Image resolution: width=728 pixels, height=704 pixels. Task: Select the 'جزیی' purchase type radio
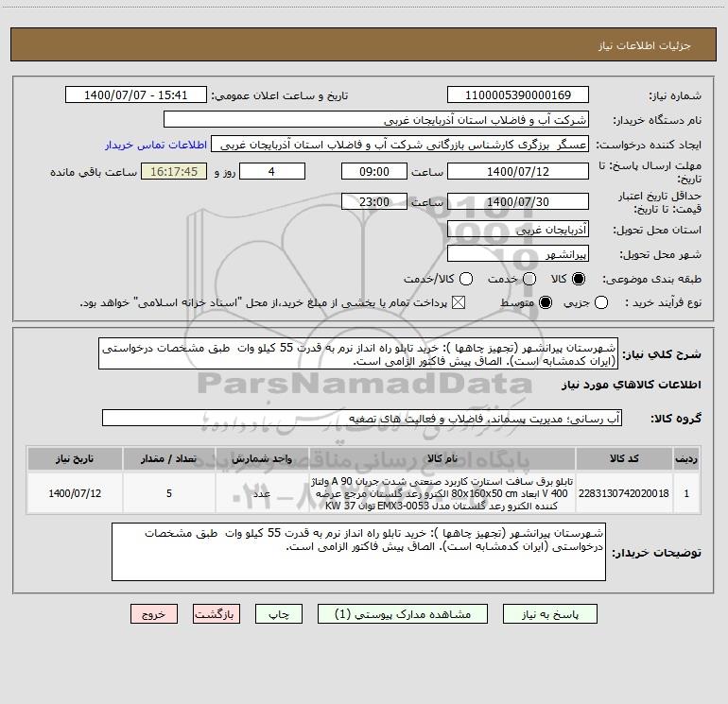(x=601, y=303)
